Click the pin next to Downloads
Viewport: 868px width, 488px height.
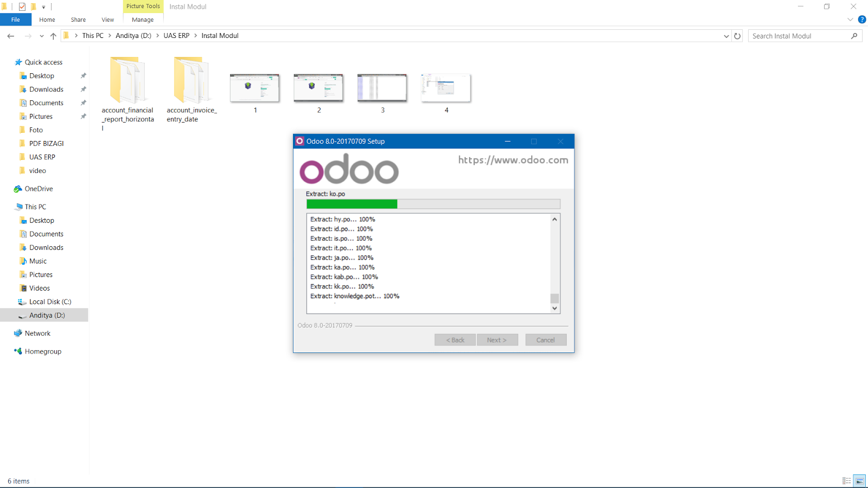(x=83, y=89)
